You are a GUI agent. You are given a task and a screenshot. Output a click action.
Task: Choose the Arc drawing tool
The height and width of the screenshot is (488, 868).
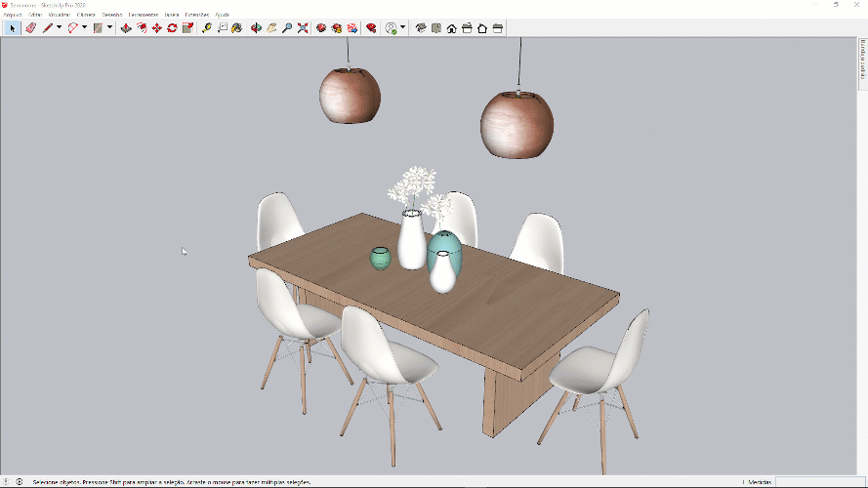(x=73, y=28)
